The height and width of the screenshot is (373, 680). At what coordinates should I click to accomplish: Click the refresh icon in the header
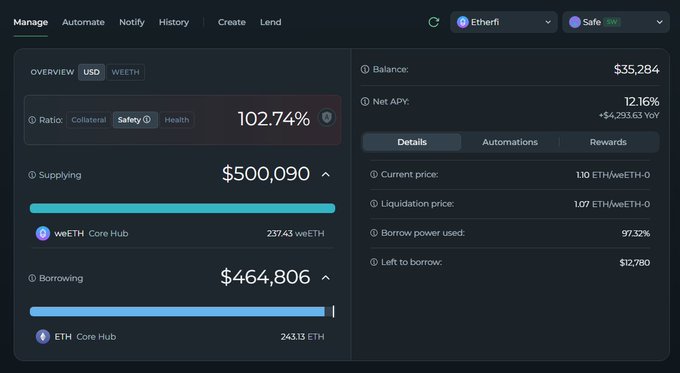point(434,22)
